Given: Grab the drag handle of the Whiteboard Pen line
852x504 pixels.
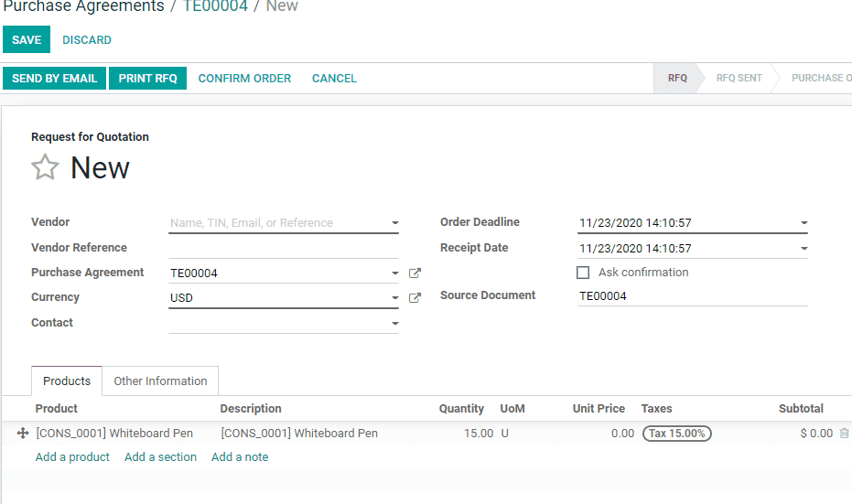Looking at the screenshot, I should click(x=22, y=433).
